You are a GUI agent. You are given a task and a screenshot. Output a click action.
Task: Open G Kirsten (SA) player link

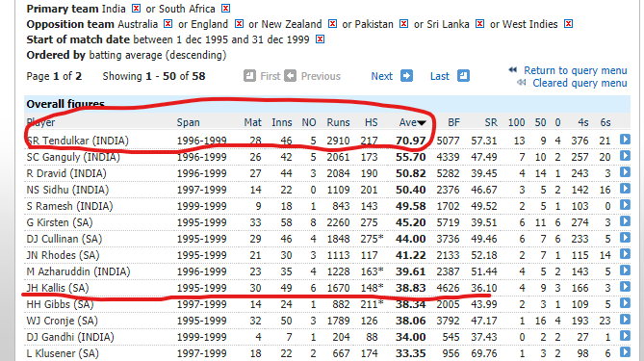click(60, 222)
